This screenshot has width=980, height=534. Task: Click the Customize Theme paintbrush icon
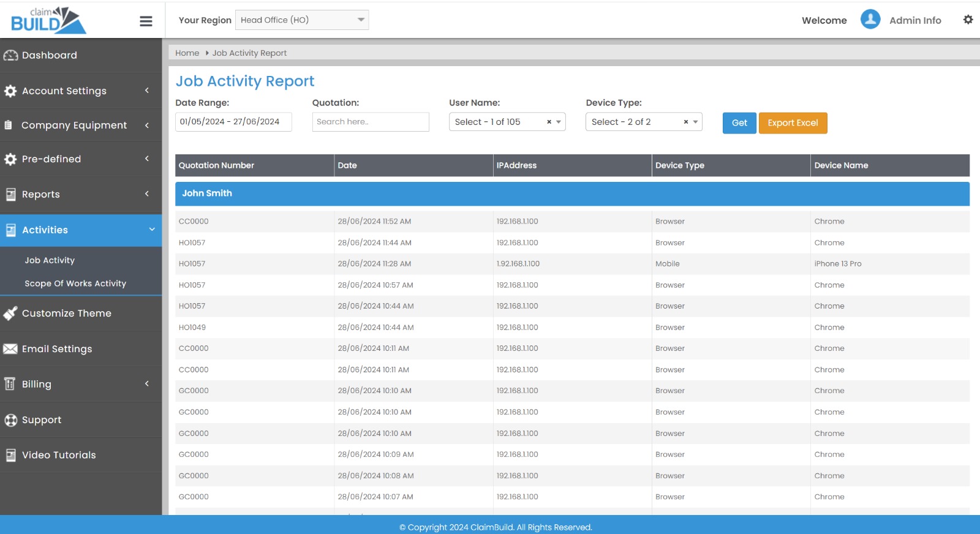click(10, 314)
